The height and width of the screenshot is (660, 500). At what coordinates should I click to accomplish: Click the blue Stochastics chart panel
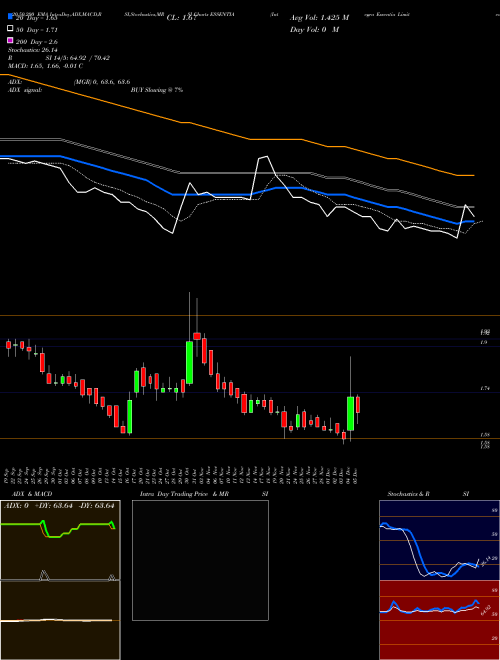coord(439,540)
